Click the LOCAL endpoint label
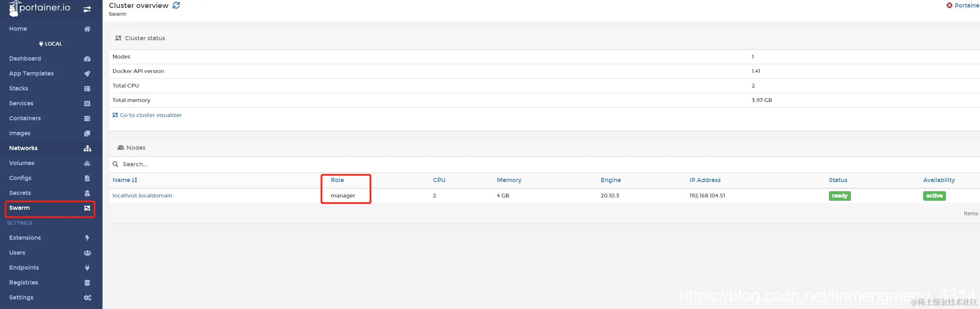This screenshot has width=980, height=309. click(x=51, y=44)
